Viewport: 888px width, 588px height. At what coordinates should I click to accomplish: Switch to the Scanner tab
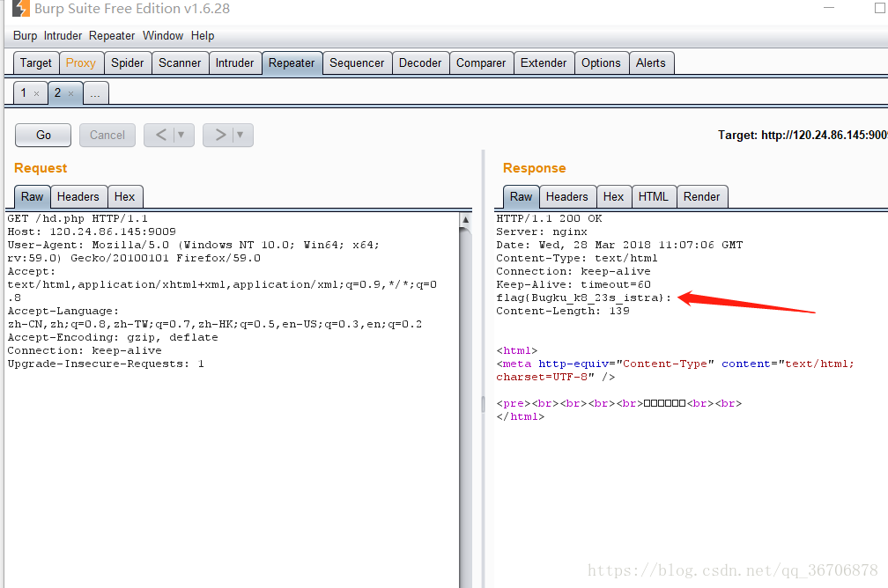(x=180, y=62)
